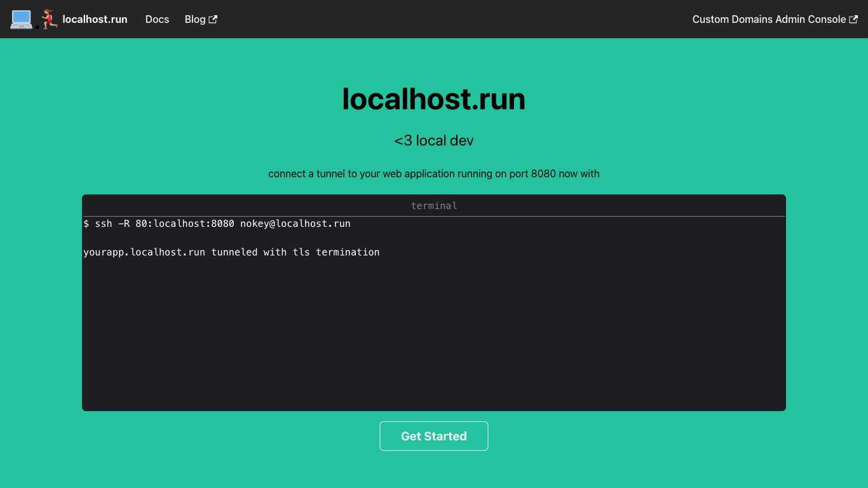Click the external-link icon beside Blog
The height and width of the screenshot is (488, 868).
[x=214, y=19]
